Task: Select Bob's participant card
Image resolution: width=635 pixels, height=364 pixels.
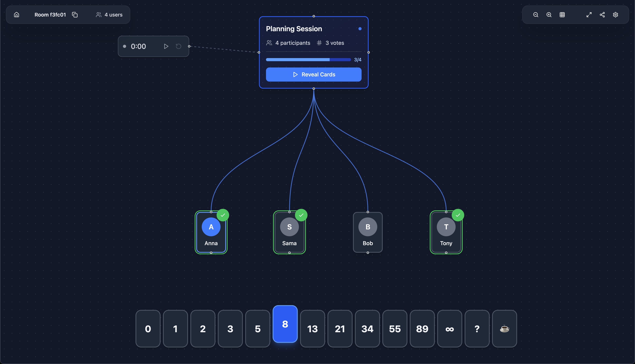Action: coord(368,232)
